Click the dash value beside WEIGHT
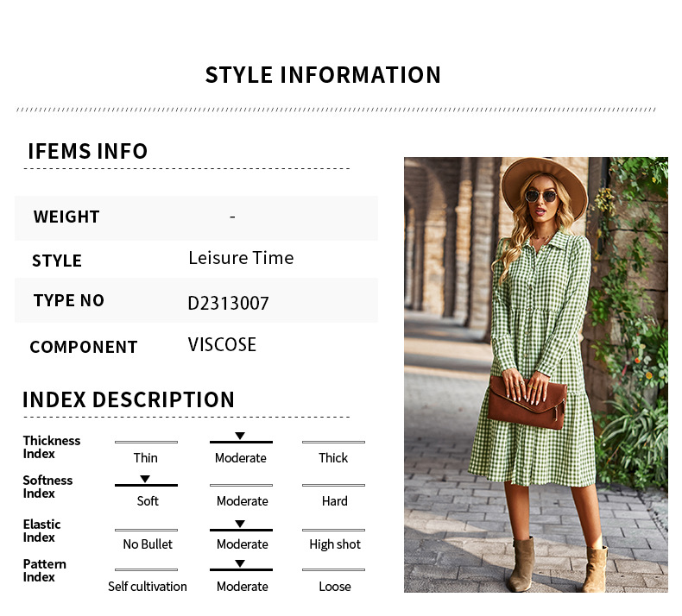This screenshot has height=616, width=682. point(233,217)
